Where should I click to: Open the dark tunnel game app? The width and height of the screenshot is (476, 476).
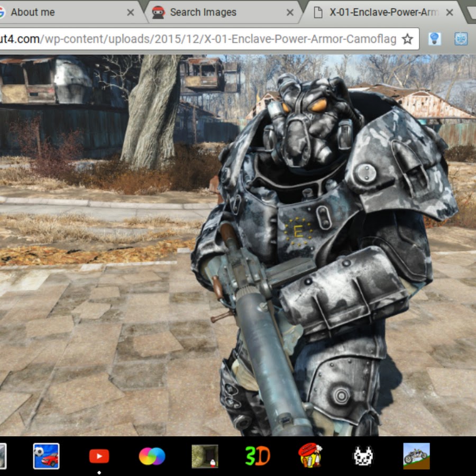[205, 456]
